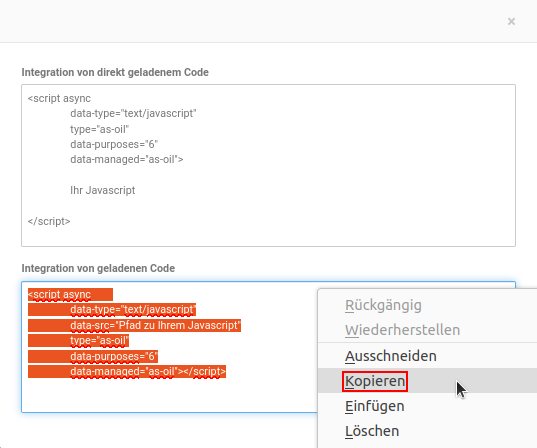537x448 pixels.
Task: Click the 'Ihr Javascript' placeholder line
Action: (x=103, y=190)
